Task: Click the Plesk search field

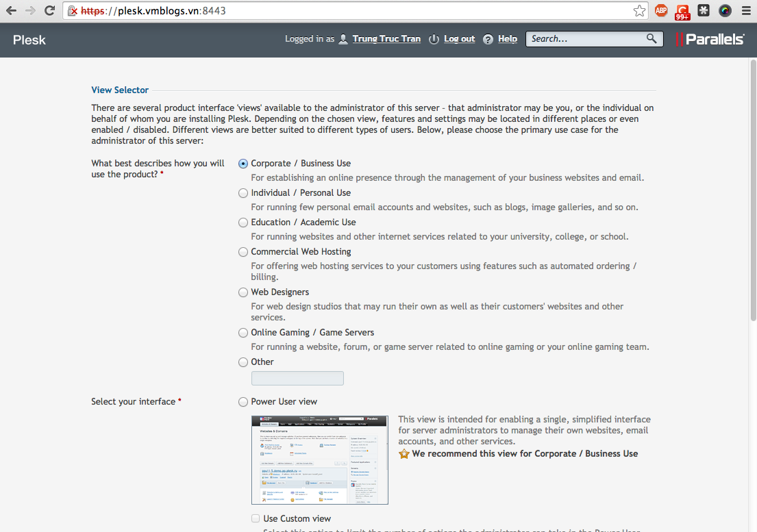Action: pos(586,39)
